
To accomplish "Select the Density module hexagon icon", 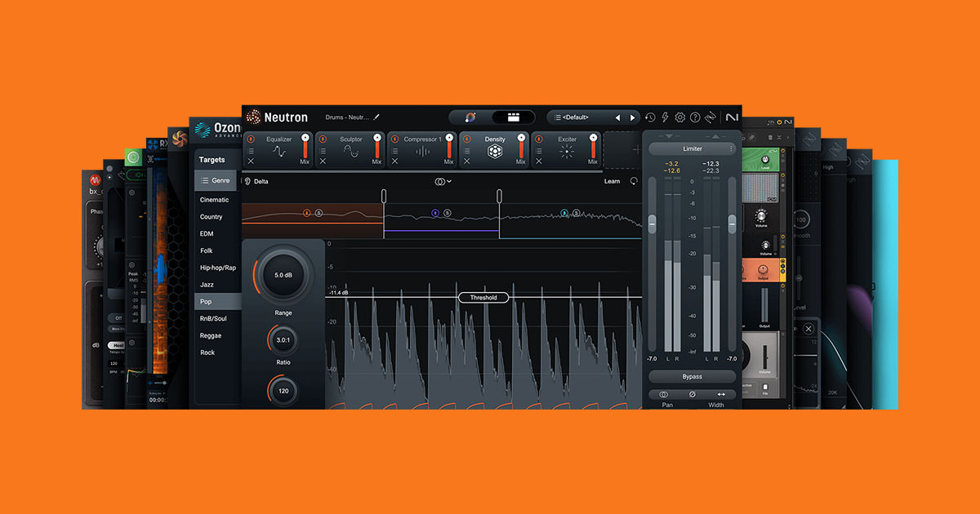I will (x=495, y=153).
